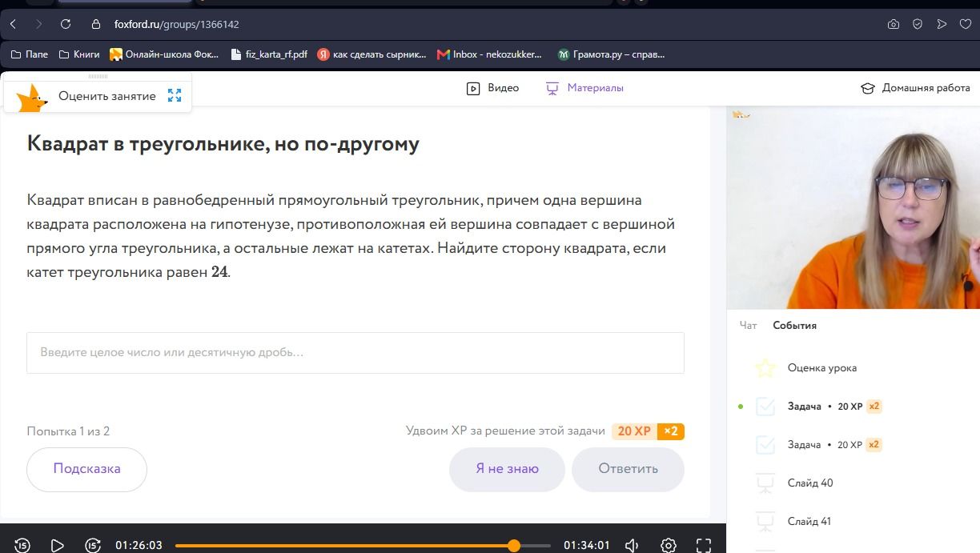Open Оценка урока event
Image resolution: width=980 pixels, height=553 pixels.
point(821,368)
